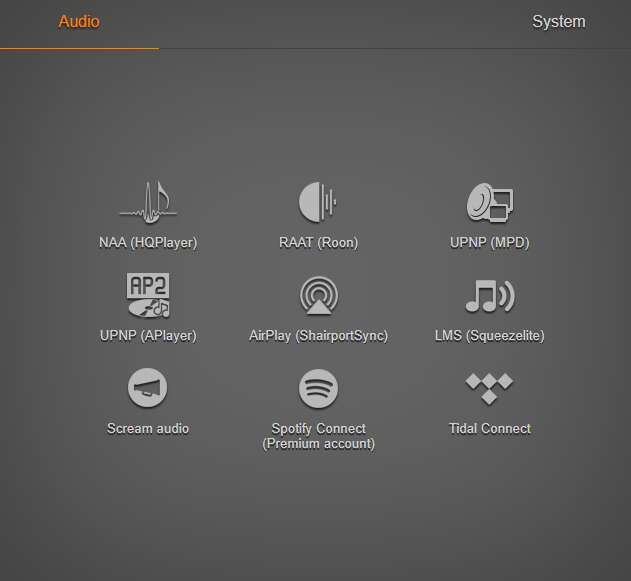631x581 pixels.
Task: Select the AirPlay ShairportSync icon
Action: pyautogui.click(x=318, y=295)
